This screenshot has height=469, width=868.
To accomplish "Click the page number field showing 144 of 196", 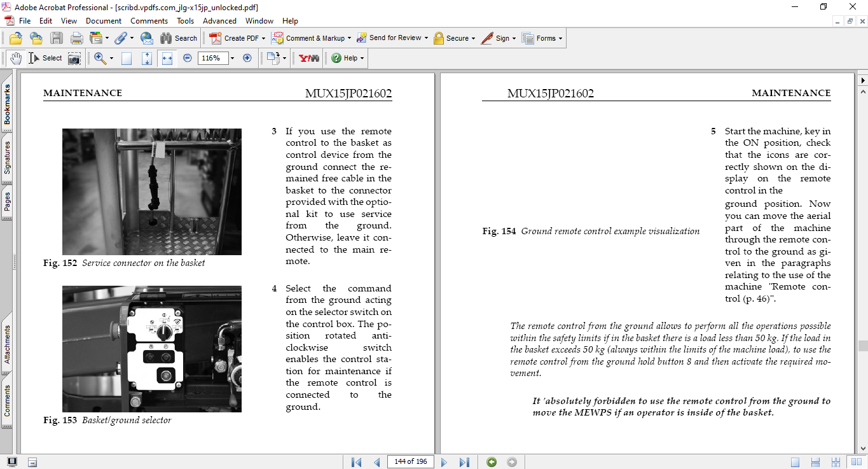I will coord(410,462).
